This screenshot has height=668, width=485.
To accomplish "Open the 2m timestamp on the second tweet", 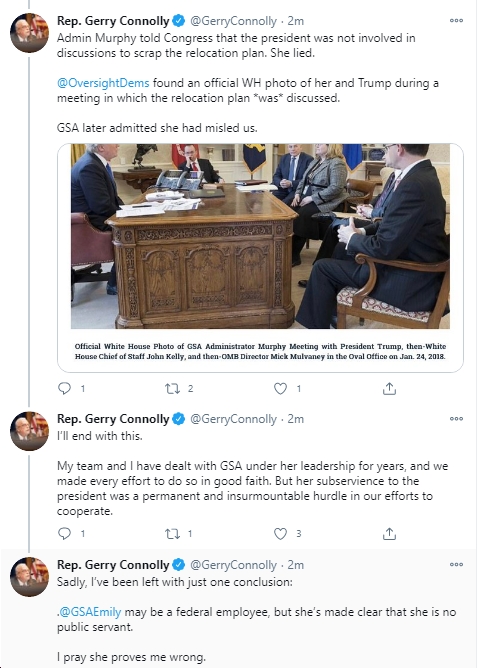I will point(295,419).
